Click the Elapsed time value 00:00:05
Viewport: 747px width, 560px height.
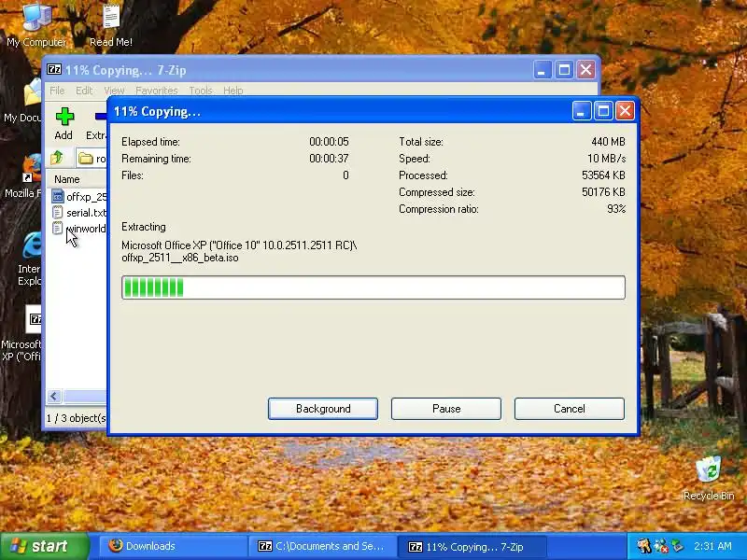329,142
